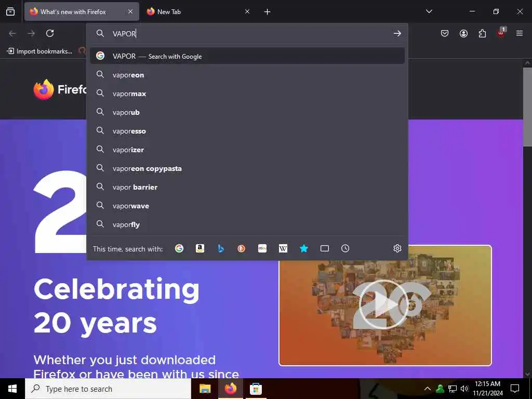Go back to previous page
This screenshot has height=399, width=532.
(x=12, y=33)
